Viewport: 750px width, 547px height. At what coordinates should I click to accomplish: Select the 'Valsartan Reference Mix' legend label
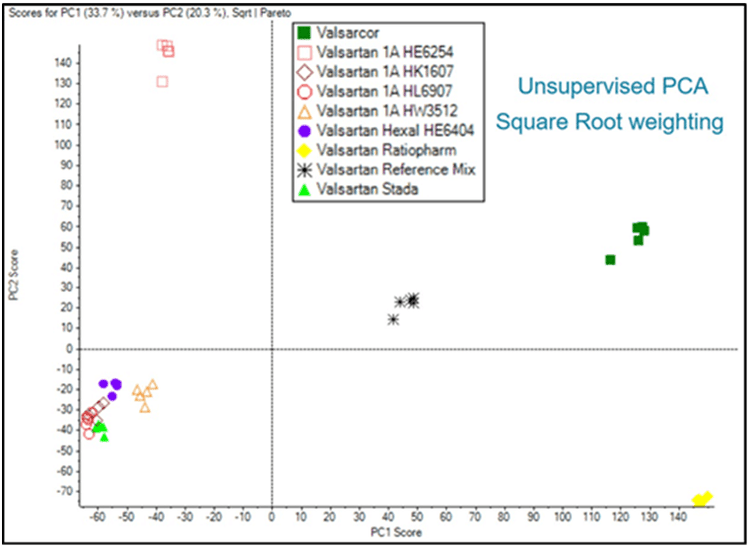click(396, 170)
